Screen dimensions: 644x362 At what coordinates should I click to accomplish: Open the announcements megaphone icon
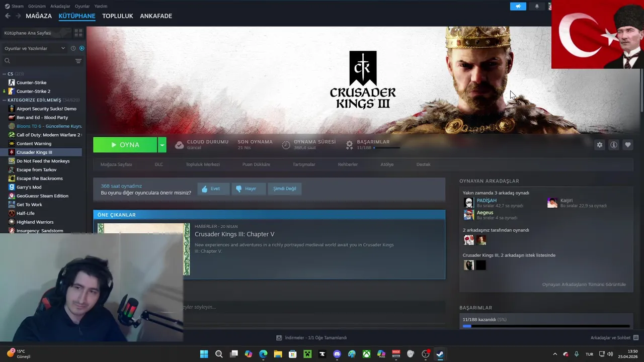(x=518, y=6)
